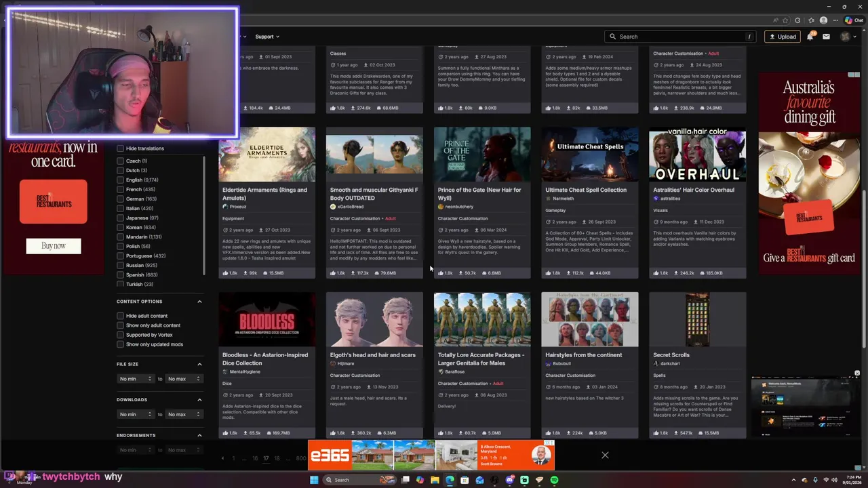Open the browser profile icon
This screenshot has width=868, height=488.
pyautogui.click(x=823, y=20)
